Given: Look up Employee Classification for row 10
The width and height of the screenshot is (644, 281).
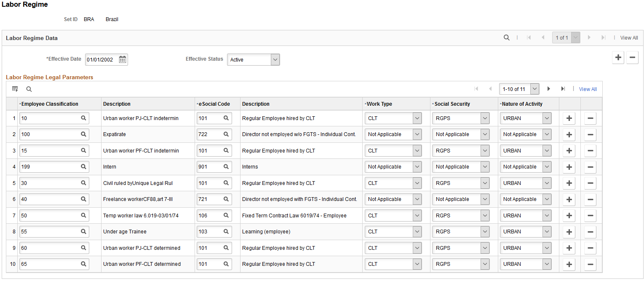Looking at the screenshot, I should (x=83, y=264).
